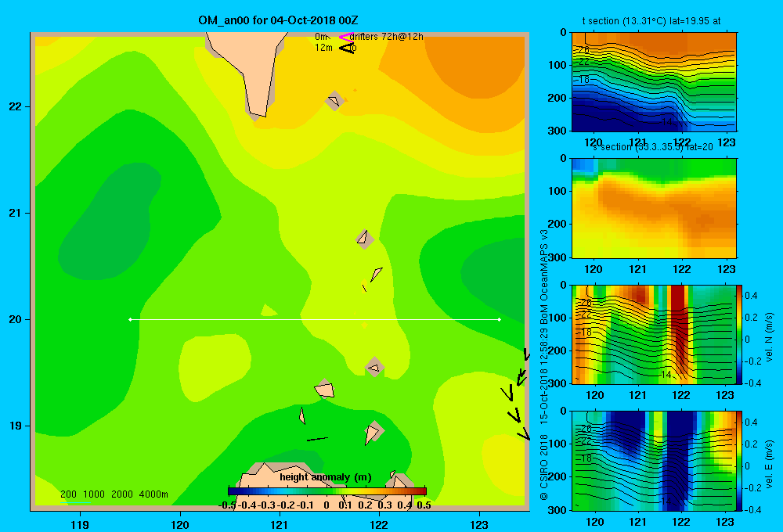This screenshot has height=532, width=783.
Task: Click the main map's latitude 22 axis label
Action: coord(16,106)
